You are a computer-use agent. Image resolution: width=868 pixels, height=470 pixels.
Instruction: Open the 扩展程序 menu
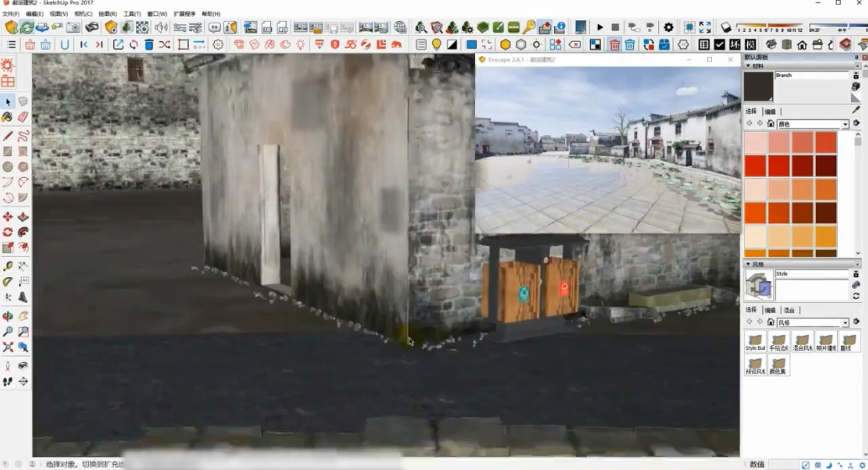coord(185,13)
